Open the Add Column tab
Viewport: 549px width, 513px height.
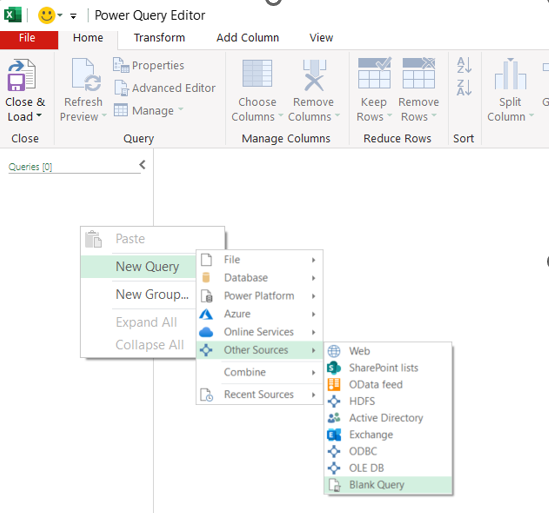point(248,38)
